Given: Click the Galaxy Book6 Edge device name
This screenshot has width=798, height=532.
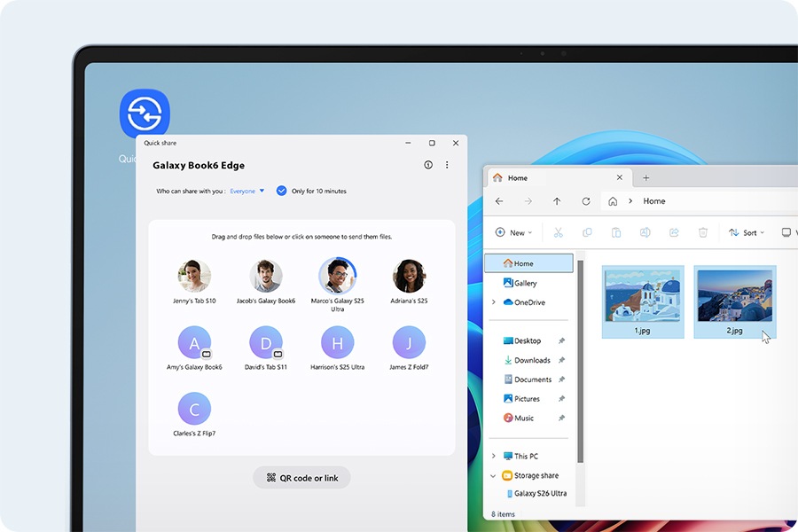Looking at the screenshot, I should pyautogui.click(x=199, y=166).
